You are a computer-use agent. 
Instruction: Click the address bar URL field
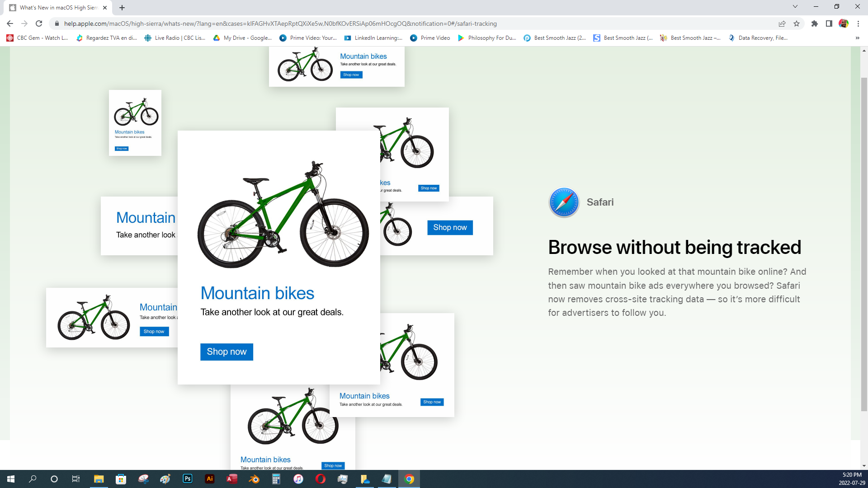coord(280,23)
